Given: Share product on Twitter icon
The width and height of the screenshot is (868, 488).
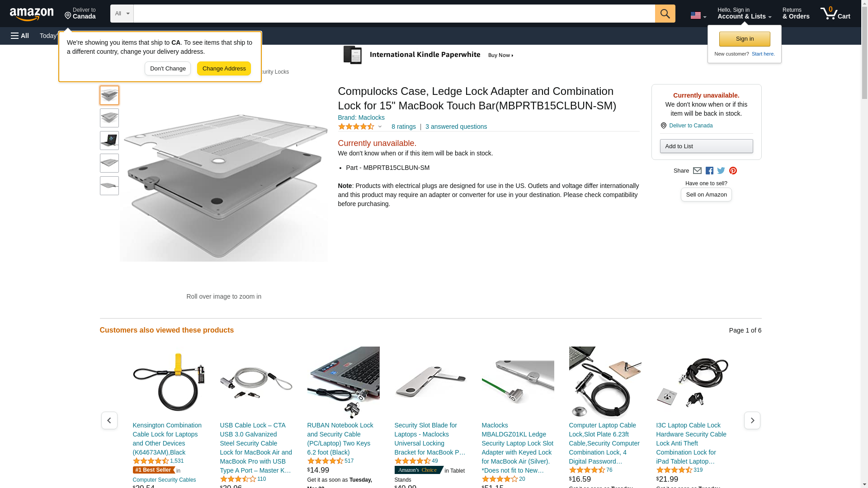Looking at the screenshot, I should point(721,171).
